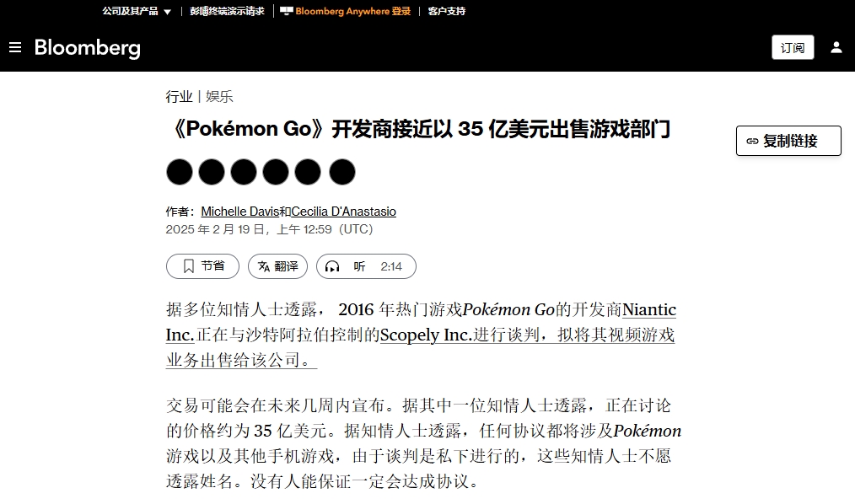Screen dimensions: 855x504
Task: Open author Michelle Davis page
Action: pyautogui.click(x=240, y=212)
